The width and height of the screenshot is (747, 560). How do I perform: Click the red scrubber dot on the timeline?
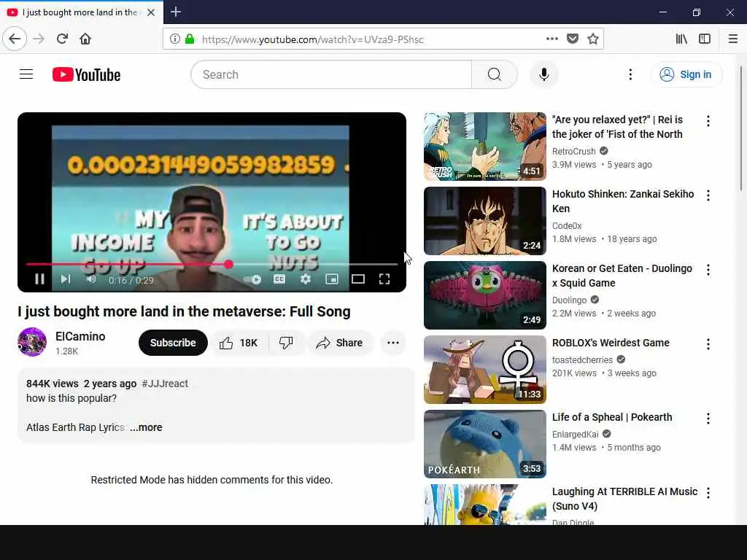coord(228,264)
